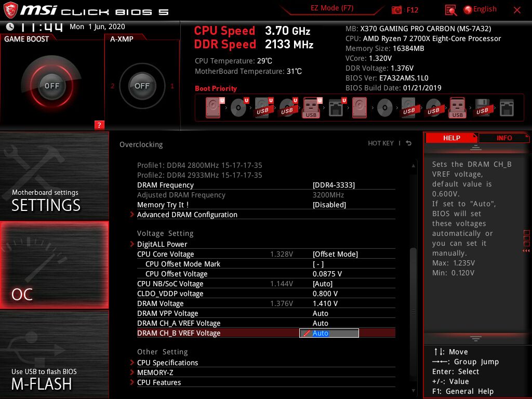Select the UEFI USB hard disk boot icon

(263, 108)
